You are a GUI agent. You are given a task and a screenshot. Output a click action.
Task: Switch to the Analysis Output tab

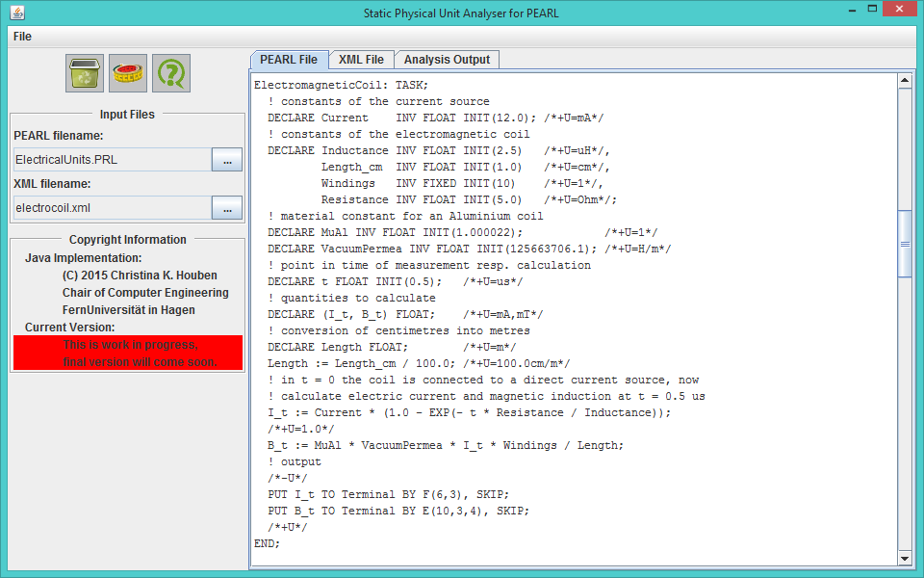(447, 59)
